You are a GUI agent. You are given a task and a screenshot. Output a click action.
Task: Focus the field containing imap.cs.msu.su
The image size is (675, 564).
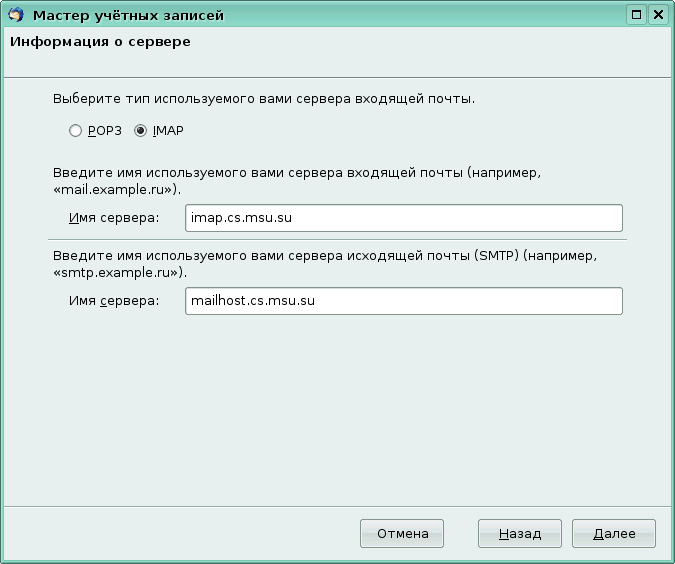pyautogui.click(x=404, y=218)
